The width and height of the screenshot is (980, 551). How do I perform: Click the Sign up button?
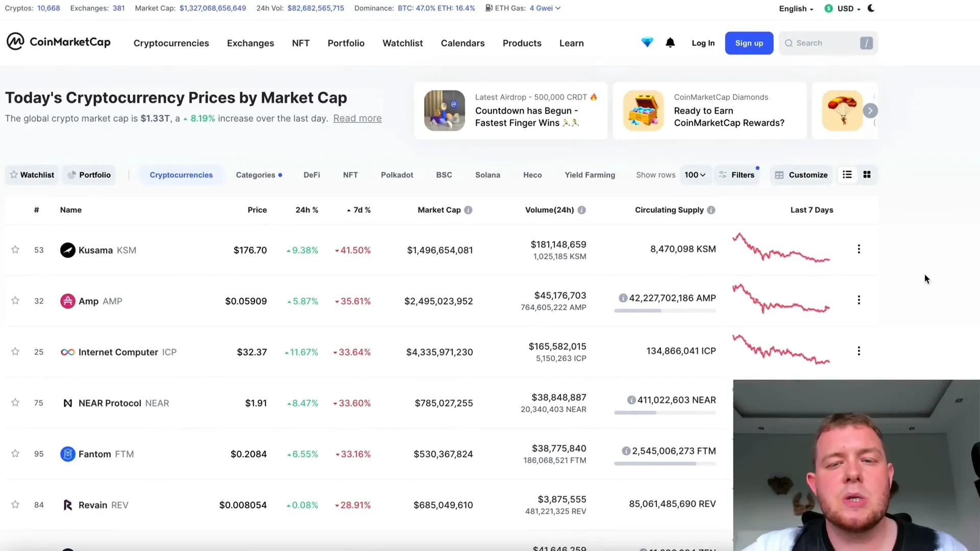point(749,43)
